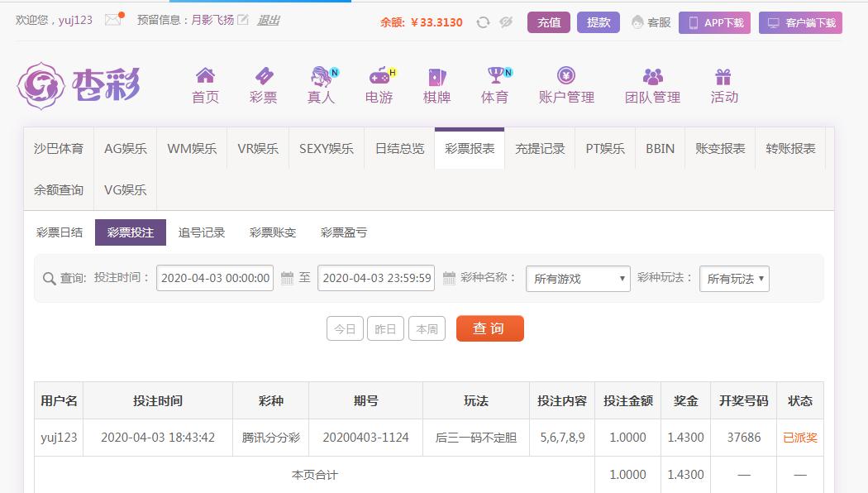Open calendar picker for start time
The height and width of the screenshot is (493, 868).
pyautogui.click(x=287, y=278)
